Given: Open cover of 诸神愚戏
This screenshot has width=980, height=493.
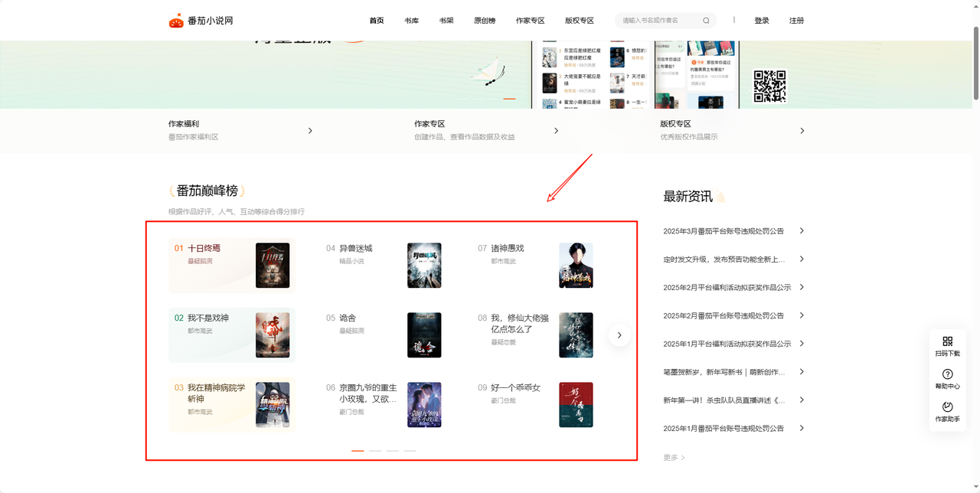Looking at the screenshot, I should click(x=576, y=266).
